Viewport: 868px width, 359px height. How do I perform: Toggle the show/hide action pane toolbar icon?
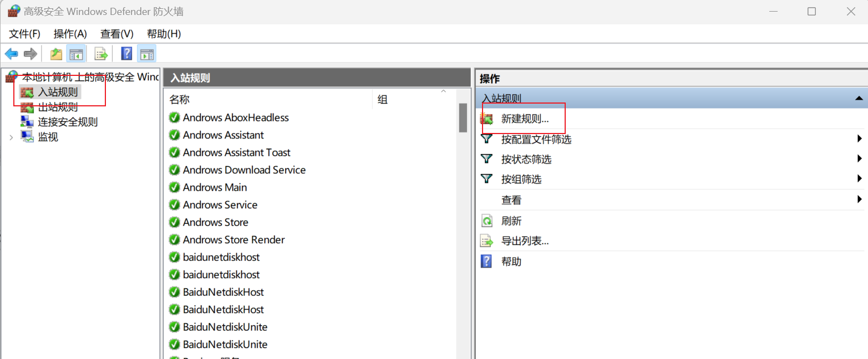tap(147, 54)
